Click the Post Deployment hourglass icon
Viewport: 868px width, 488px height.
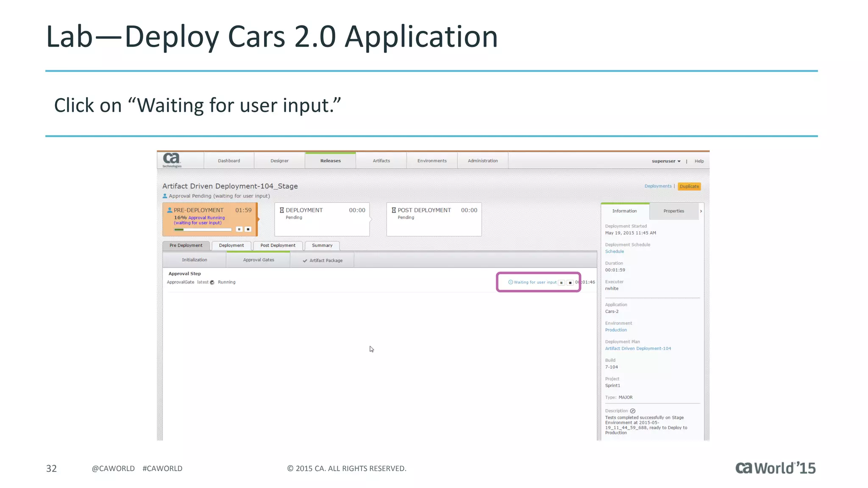[x=394, y=210]
